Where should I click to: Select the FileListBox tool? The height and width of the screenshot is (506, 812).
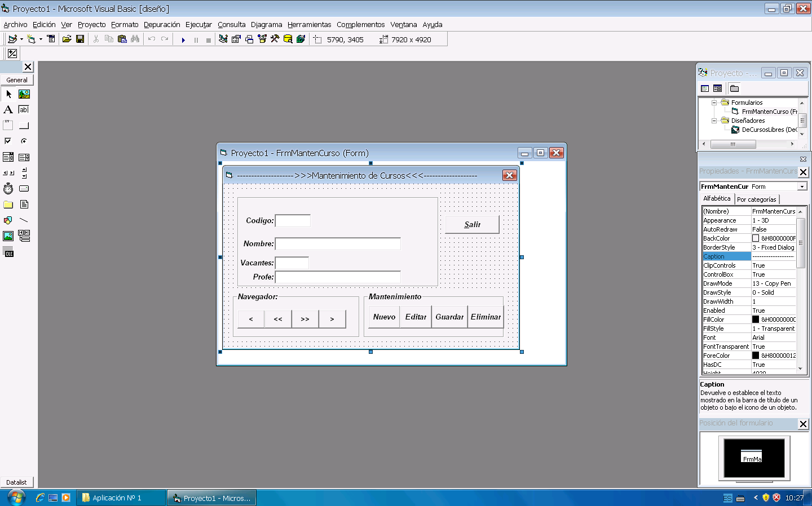pos(24,205)
